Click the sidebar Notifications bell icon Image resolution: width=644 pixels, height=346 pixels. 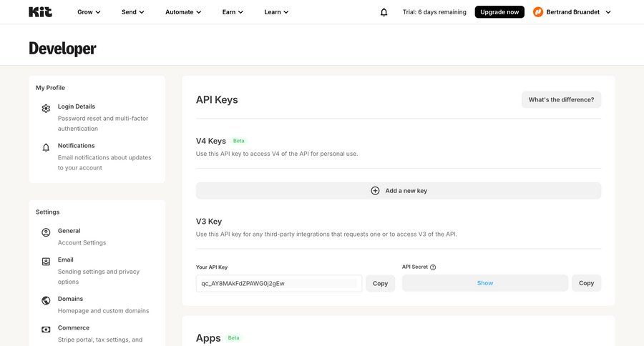[x=46, y=147]
